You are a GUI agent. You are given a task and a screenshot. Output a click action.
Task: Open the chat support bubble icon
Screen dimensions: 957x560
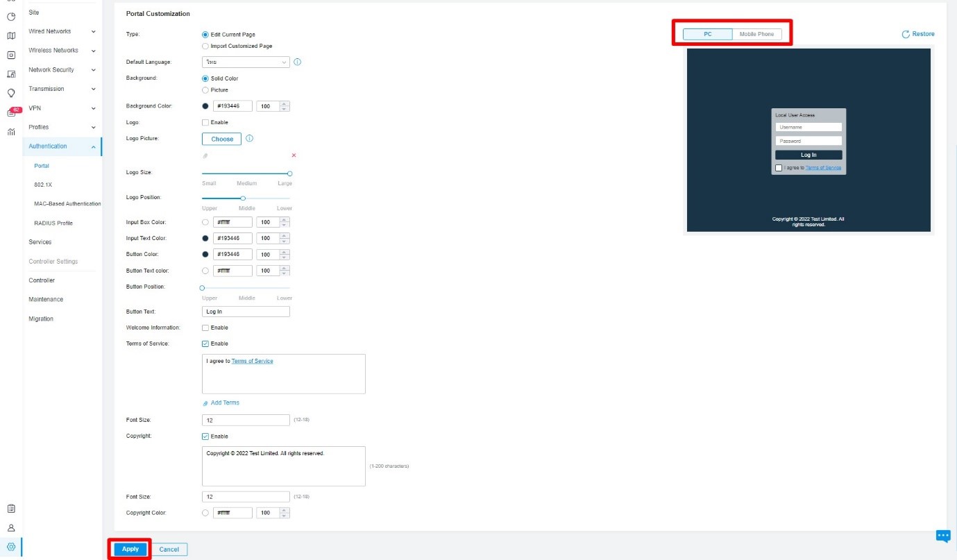point(943,536)
